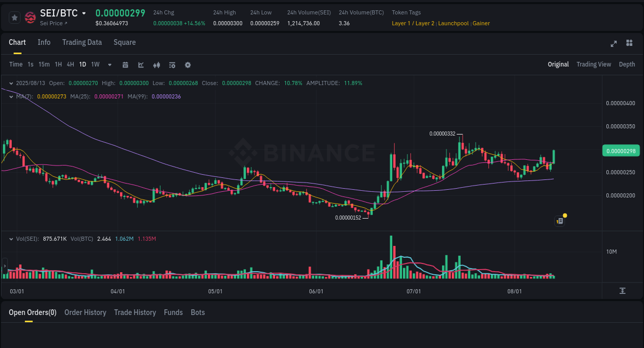Switch chart to Original view
This screenshot has width=644, height=348.
pyautogui.click(x=558, y=64)
